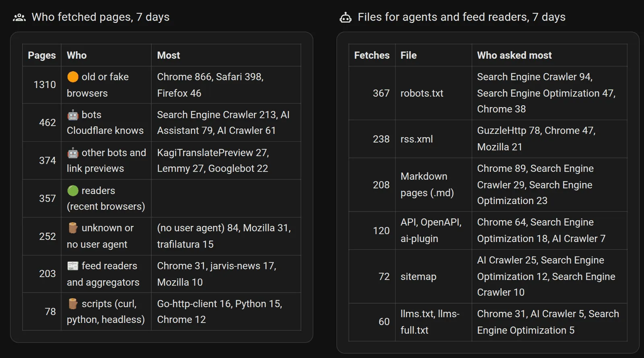This screenshot has height=358, width=644.
Task: Click the wood log icon for 'scripts (curl, python, headless)'
Action: (x=73, y=304)
